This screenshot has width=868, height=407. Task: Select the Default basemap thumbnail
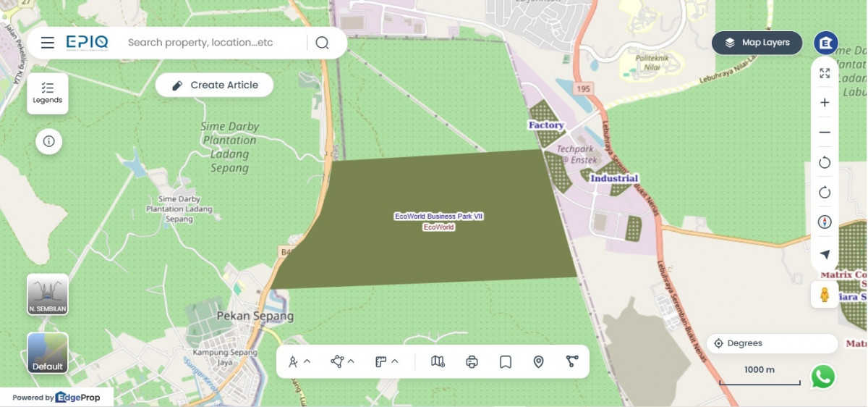click(48, 353)
